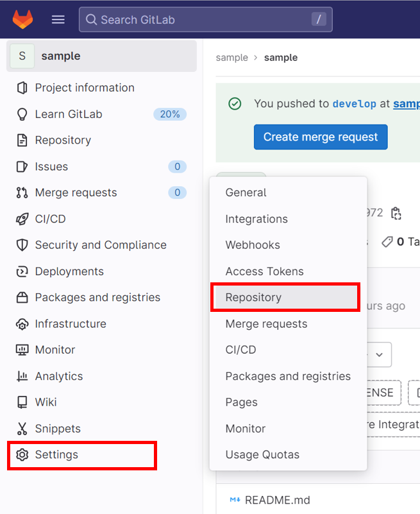Click the Create merge request button

[x=320, y=137]
